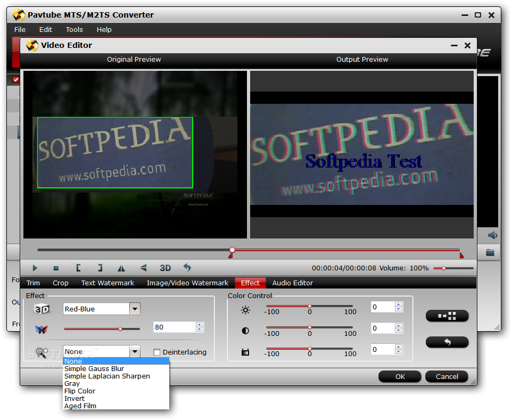This screenshot has height=420, width=512.
Task: Click the Cancel button
Action: 447,376
